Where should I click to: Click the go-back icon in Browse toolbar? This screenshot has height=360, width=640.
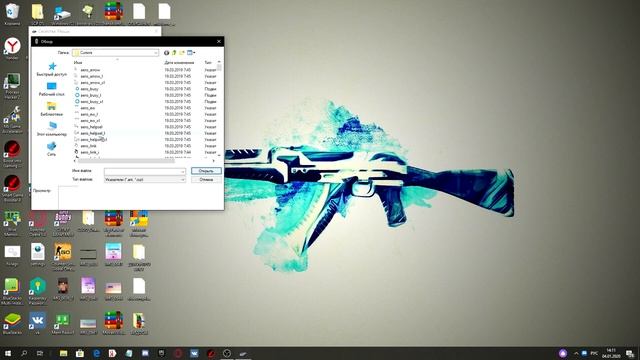[166, 53]
